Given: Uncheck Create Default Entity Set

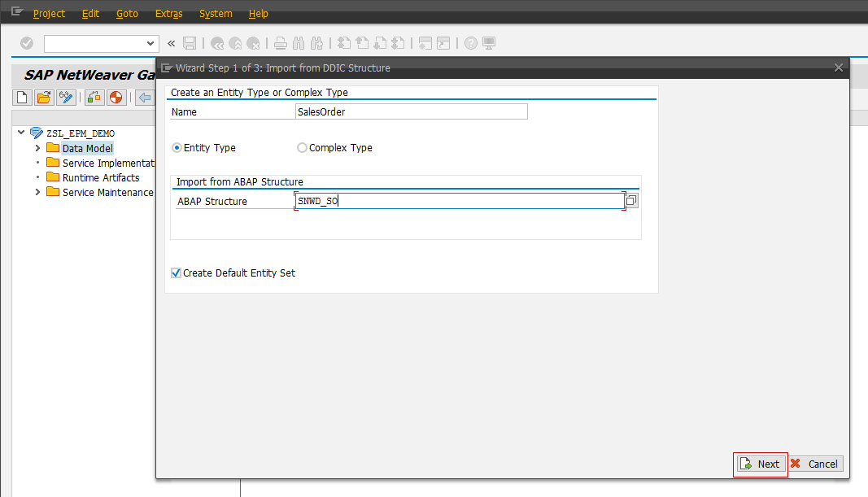Looking at the screenshot, I should 176,272.
